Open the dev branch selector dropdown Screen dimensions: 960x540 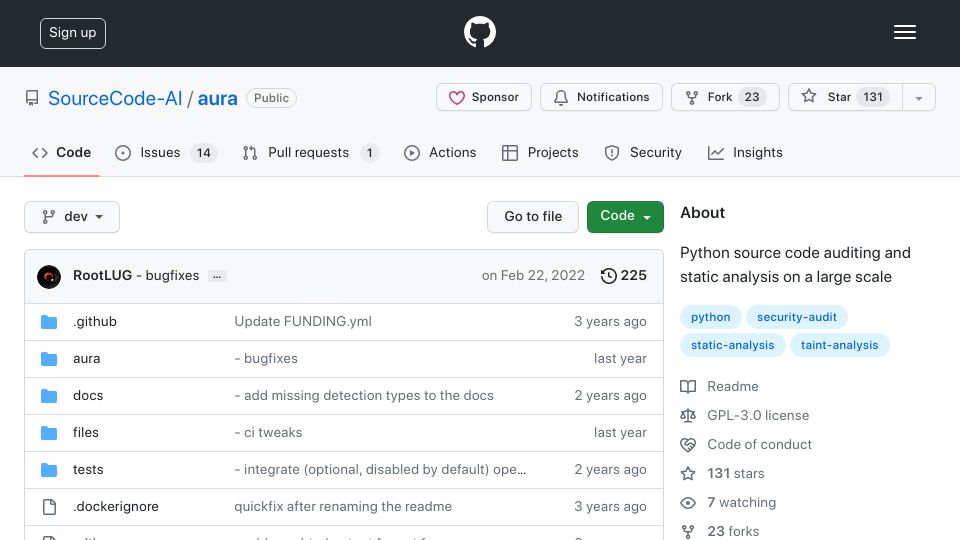[72, 217]
